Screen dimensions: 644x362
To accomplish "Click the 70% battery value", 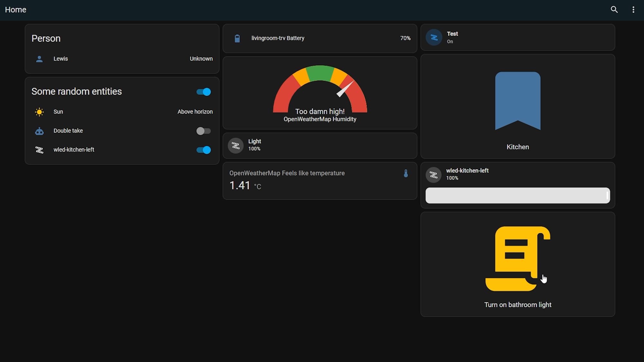I will coord(405,38).
